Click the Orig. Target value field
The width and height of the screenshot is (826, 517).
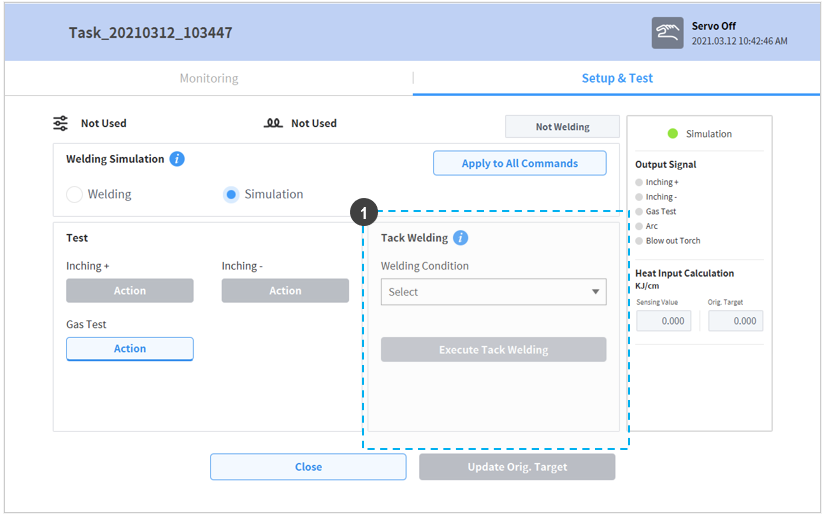coord(735,321)
